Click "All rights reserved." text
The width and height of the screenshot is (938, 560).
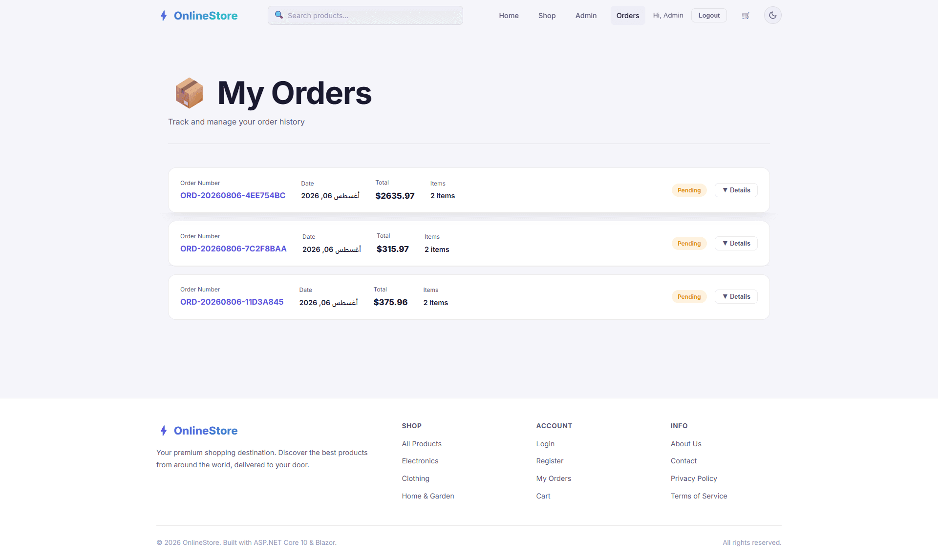click(x=752, y=542)
